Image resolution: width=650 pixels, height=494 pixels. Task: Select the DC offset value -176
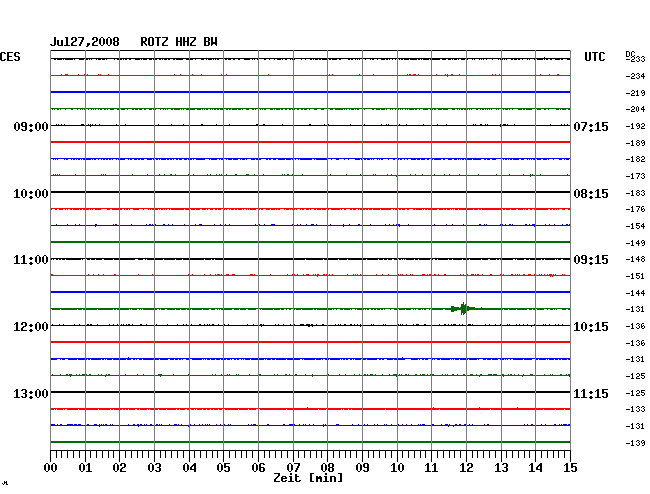tap(635, 209)
